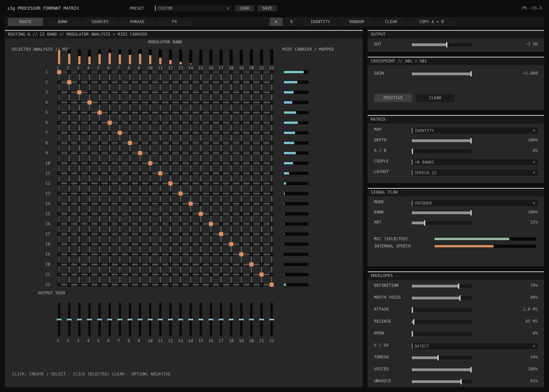Image resolution: width=549 pixels, height=392 pixels.
Task: Open the MODE dropdown set to VOCODER
Action: [x=474, y=203]
